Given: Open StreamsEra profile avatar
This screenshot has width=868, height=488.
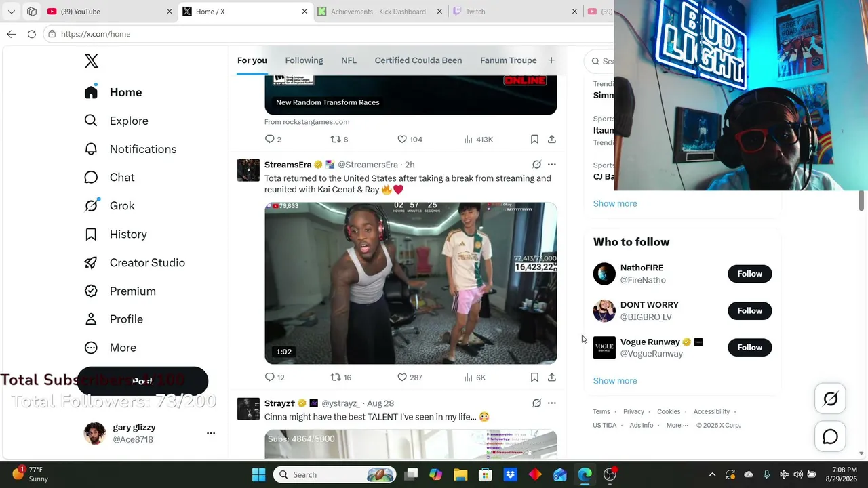Looking at the screenshot, I should pyautogui.click(x=248, y=170).
